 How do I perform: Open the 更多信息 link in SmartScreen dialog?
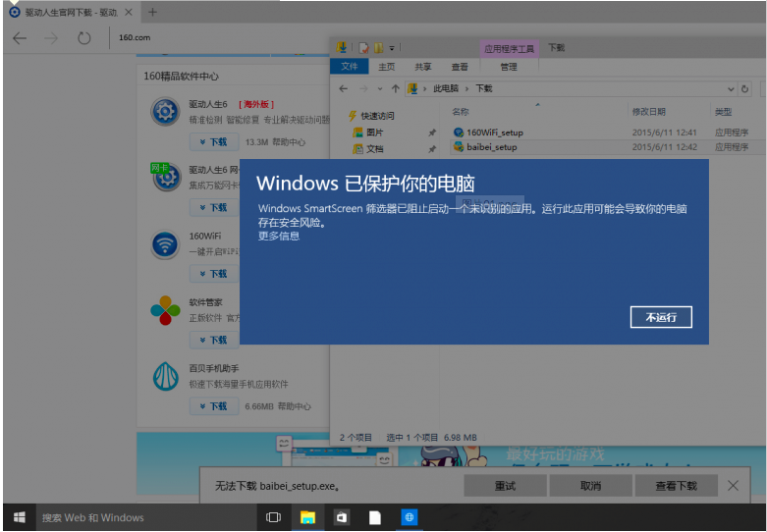(279, 237)
